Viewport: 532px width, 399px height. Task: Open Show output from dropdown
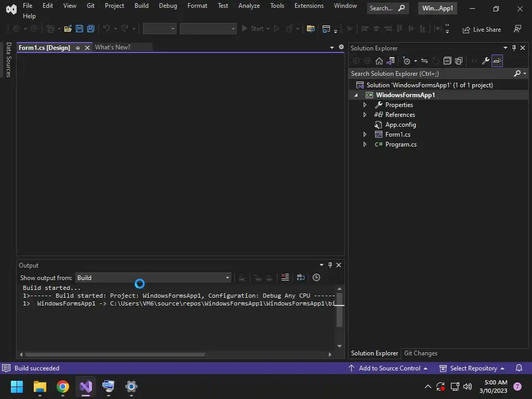[153, 278]
